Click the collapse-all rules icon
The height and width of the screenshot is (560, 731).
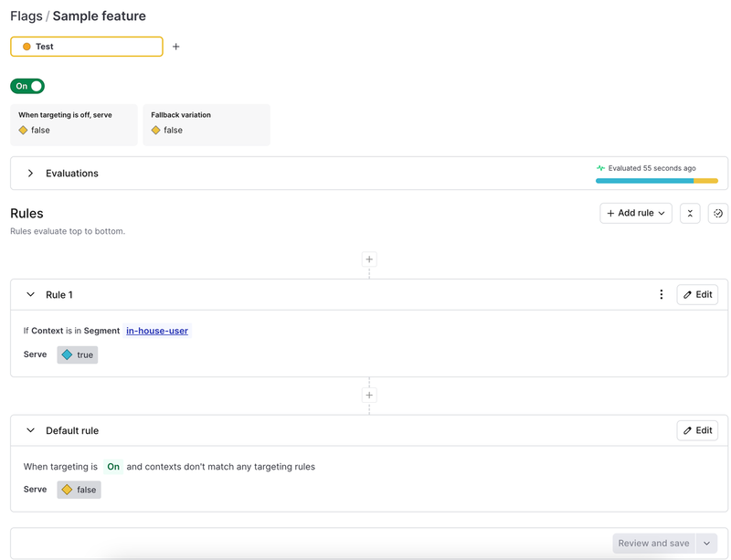[690, 213]
